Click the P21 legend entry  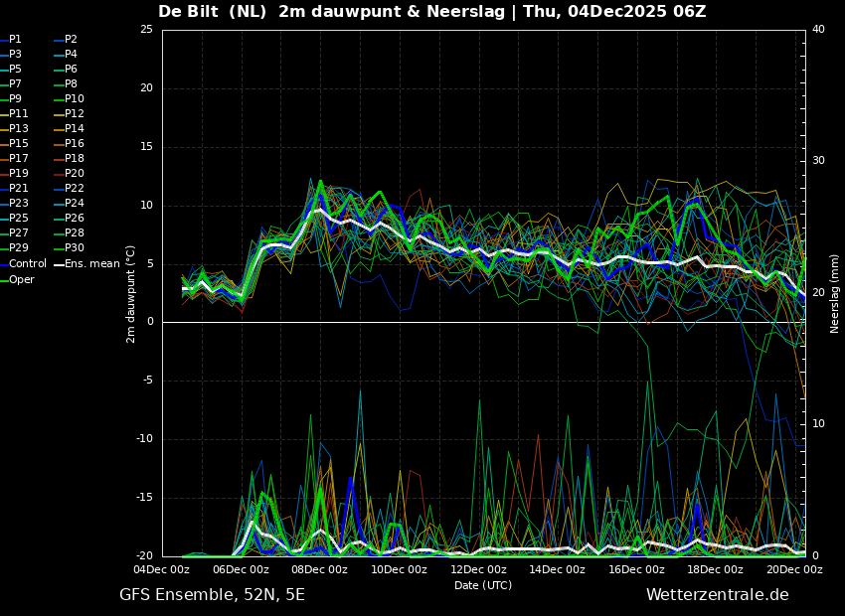(14, 189)
